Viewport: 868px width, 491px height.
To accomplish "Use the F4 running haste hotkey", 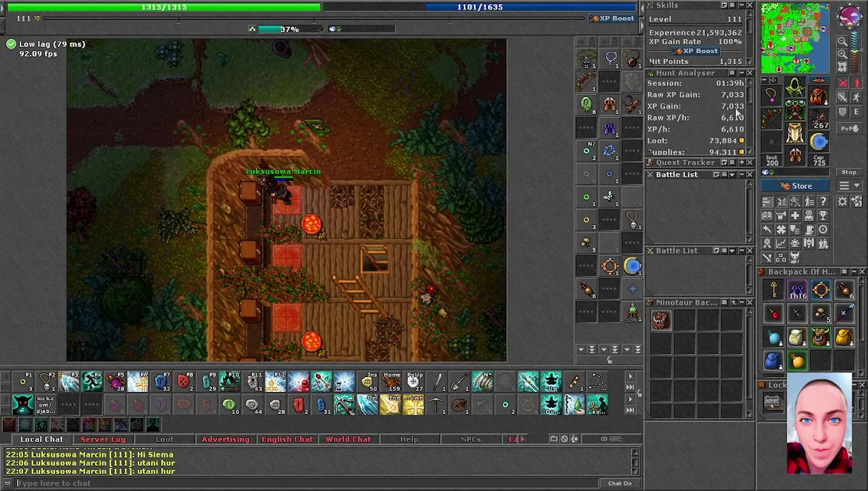I will point(92,382).
